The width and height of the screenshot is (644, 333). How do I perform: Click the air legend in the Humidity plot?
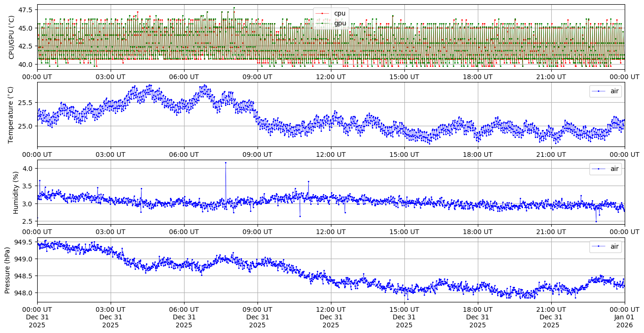605,169
